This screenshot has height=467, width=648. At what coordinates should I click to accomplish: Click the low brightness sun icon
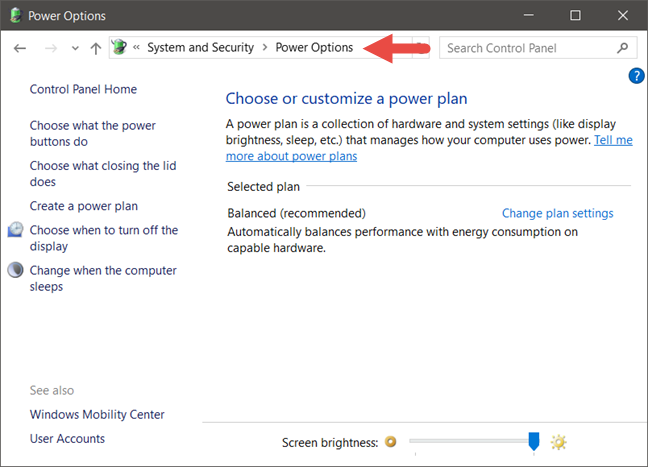[x=391, y=442]
